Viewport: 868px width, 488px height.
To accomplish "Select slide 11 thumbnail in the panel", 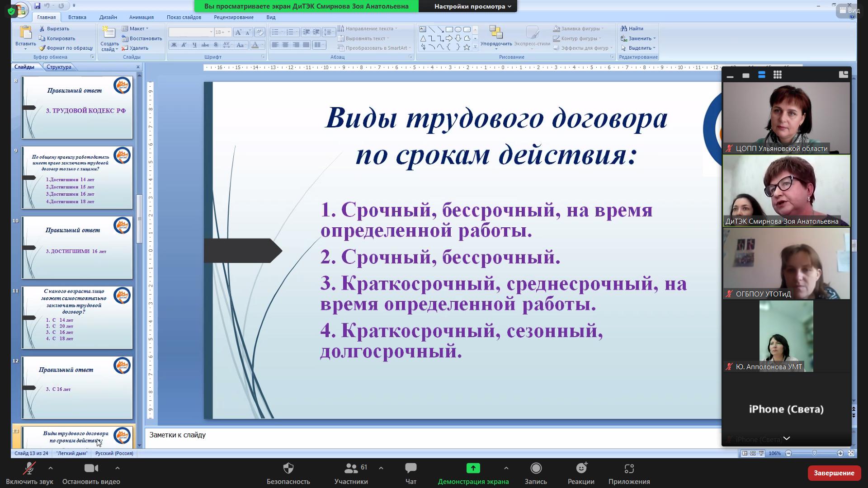I will (77, 318).
